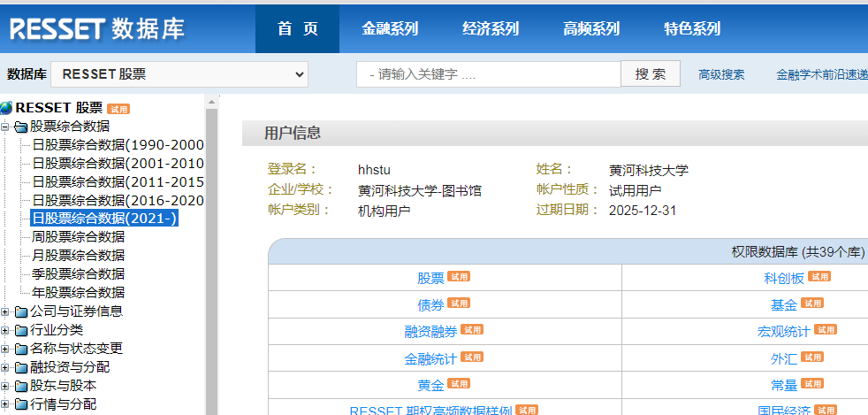Collapse the 股票综合数据 tree node

pyautogui.click(x=5, y=127)
